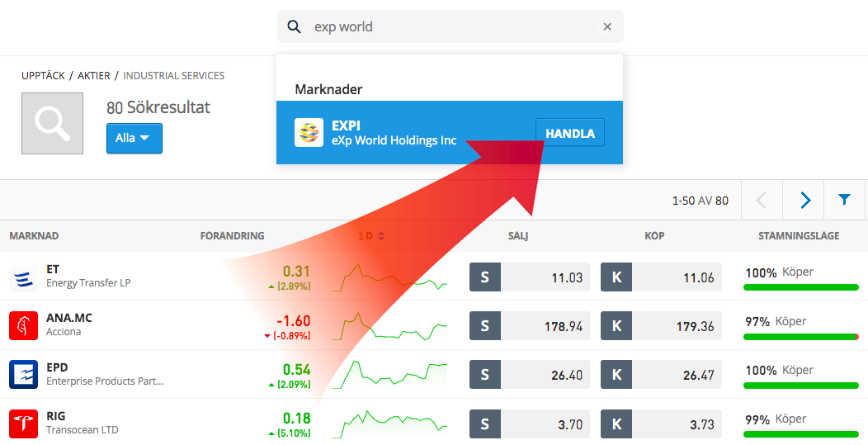Clear the search field with X icon
868x445 pixels.
coord(607,27)
